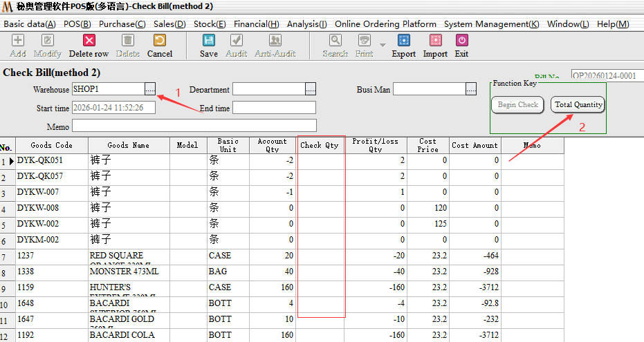Export the bill data
This screenshot has width=644, height=342.
[x=404, y=46]
